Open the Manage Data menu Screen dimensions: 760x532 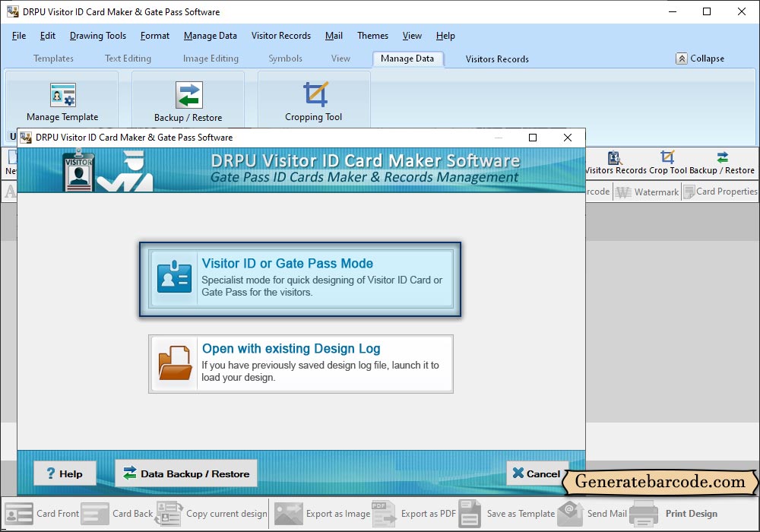tap(211, 36)
